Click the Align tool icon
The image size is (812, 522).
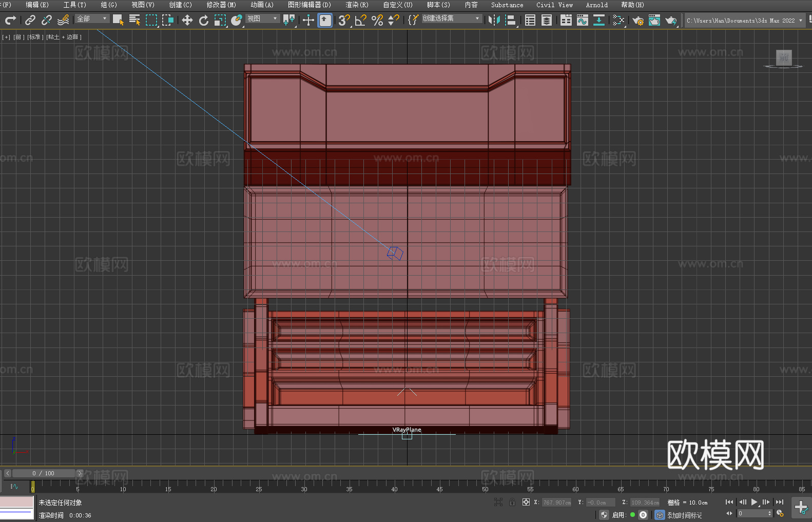pyautogui.click(x=511, y=20)
